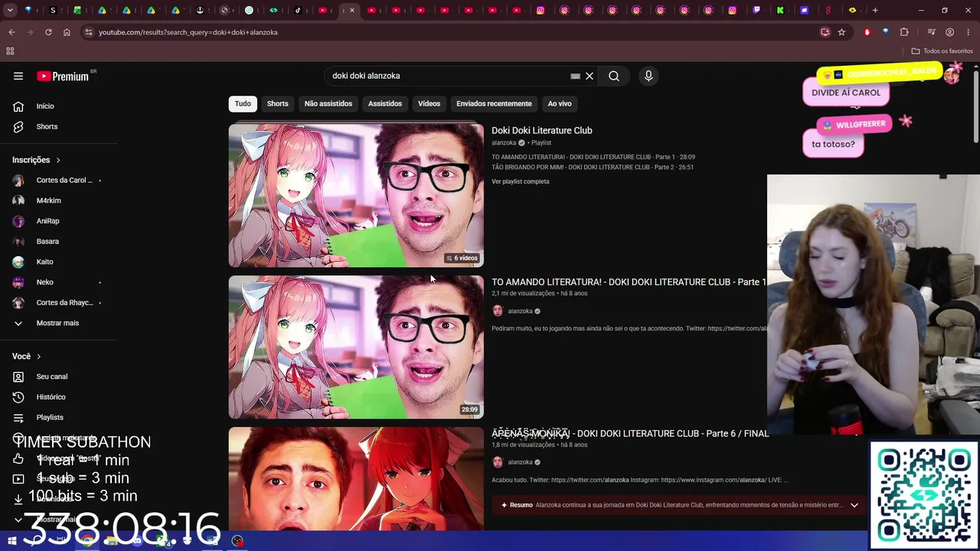Image resolution: width=980 pixels, height=551 pixels.
Task: Reload the current YouTube page
Action: (x=48, y=32)
